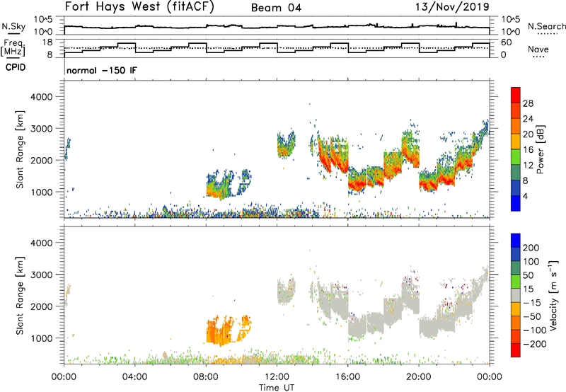Screen dimensions: 566x392
Task: Click the '12:00' time axis label
Action: click(277, 377)
